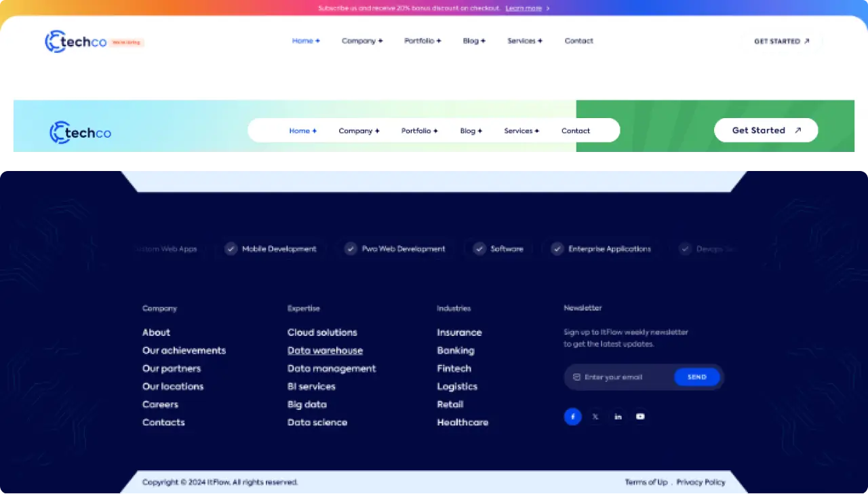868x494 pixels.
Task: Open Big data footer link
Action: (307, 404)
